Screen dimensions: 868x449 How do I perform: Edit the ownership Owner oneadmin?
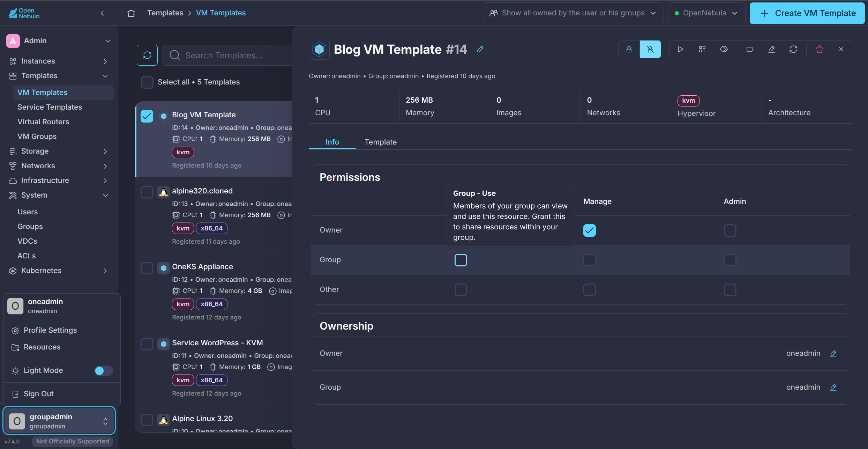(x=833, y=353)
